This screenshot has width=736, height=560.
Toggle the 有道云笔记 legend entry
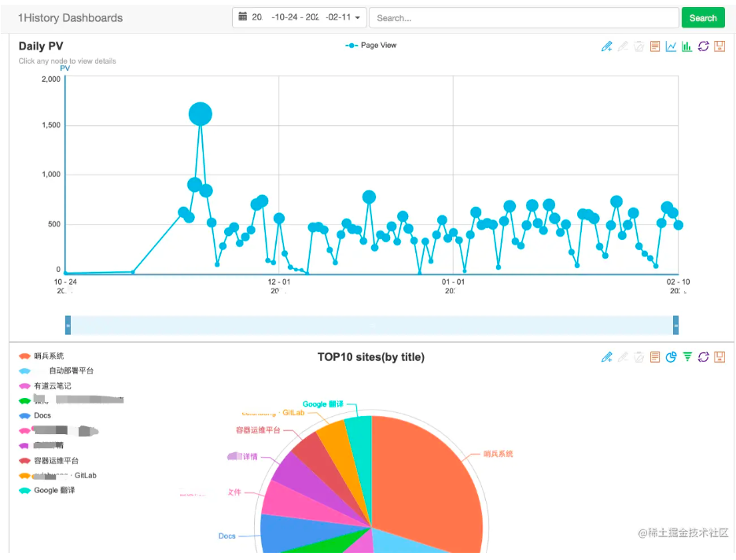tap(45, 386)
